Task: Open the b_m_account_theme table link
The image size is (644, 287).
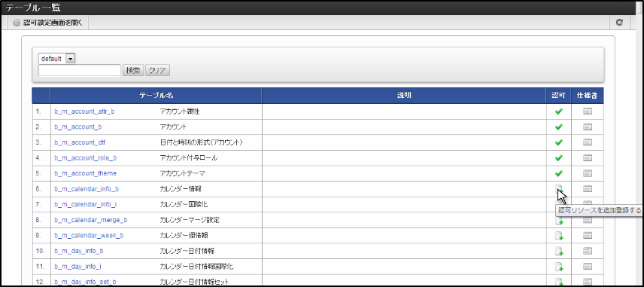Action: click(85, 173)
